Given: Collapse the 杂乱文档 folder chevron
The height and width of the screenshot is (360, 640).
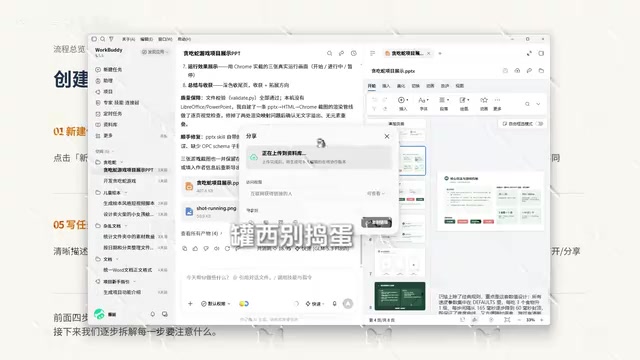Looking at the screenshot, I should 126,226.
